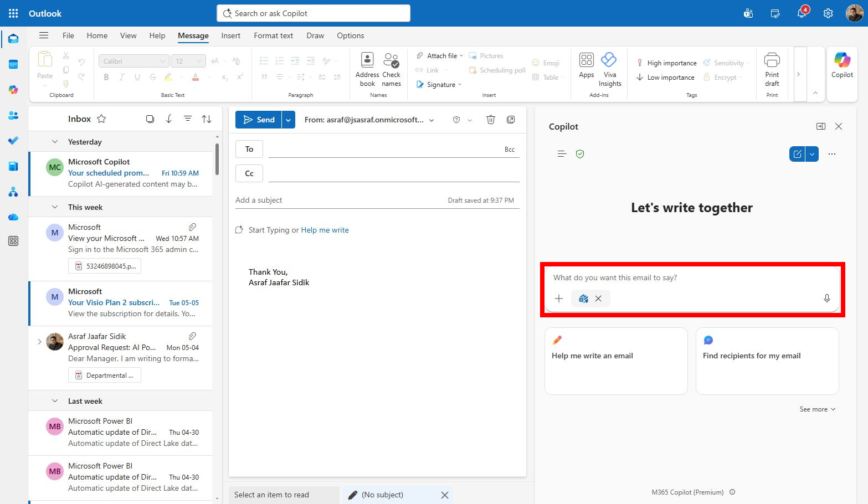Collapse the ribbon with chevron
The image size is (868, 504).
point(815,93)
